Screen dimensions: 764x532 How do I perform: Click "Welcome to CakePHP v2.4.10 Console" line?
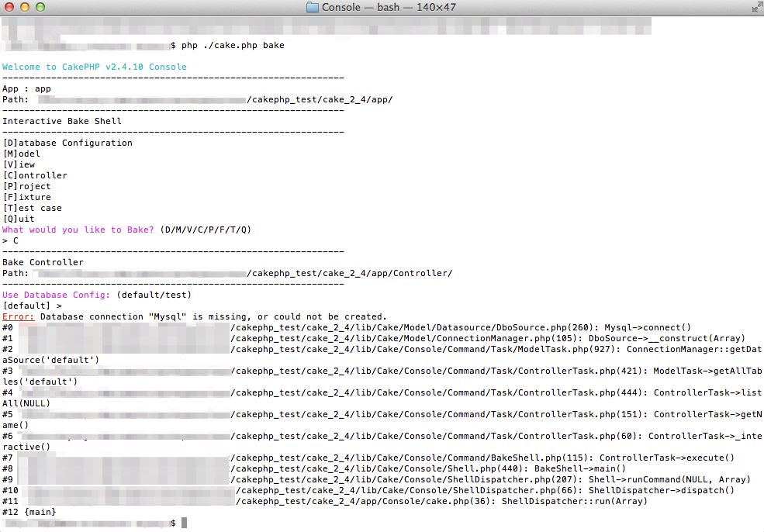coord(95,67)
